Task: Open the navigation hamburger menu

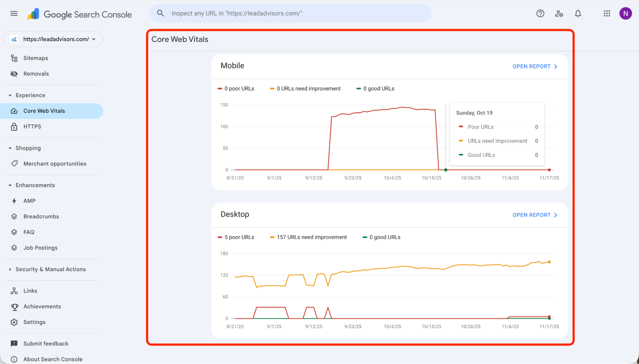Action: pyautogui.click(x=14, y=13)
